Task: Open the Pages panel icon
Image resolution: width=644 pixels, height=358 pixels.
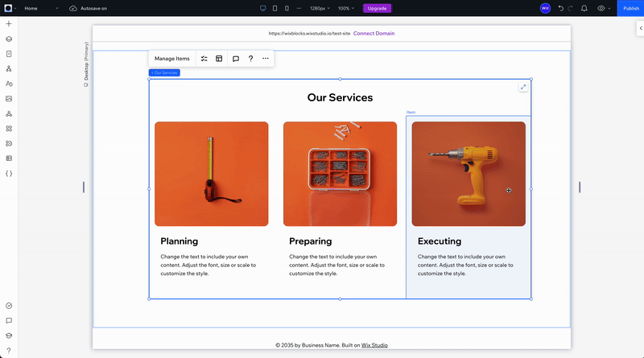Action: 9,54
